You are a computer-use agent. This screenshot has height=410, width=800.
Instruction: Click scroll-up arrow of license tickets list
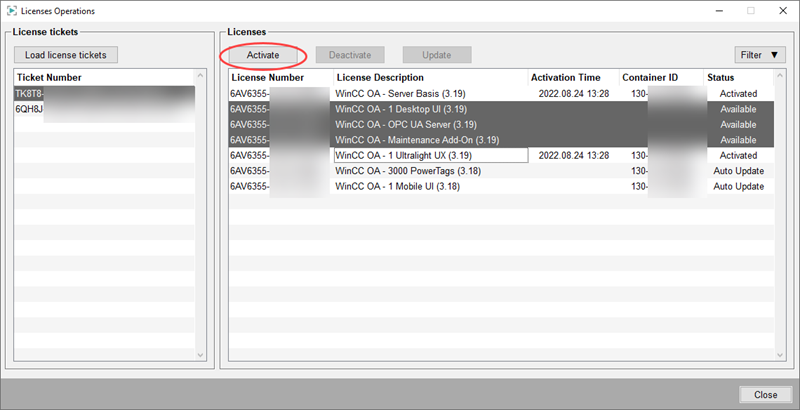coord(200,75)
